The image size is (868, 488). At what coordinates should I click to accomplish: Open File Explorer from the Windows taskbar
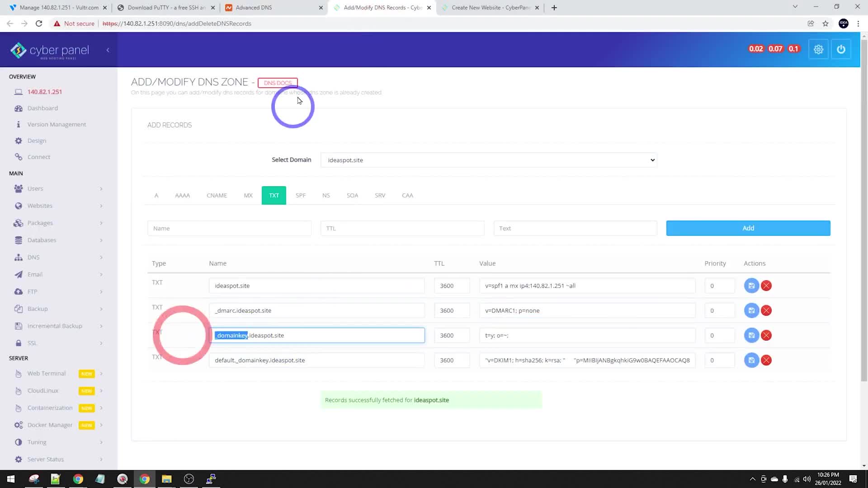pyautogui.click(x=166, y=479)
